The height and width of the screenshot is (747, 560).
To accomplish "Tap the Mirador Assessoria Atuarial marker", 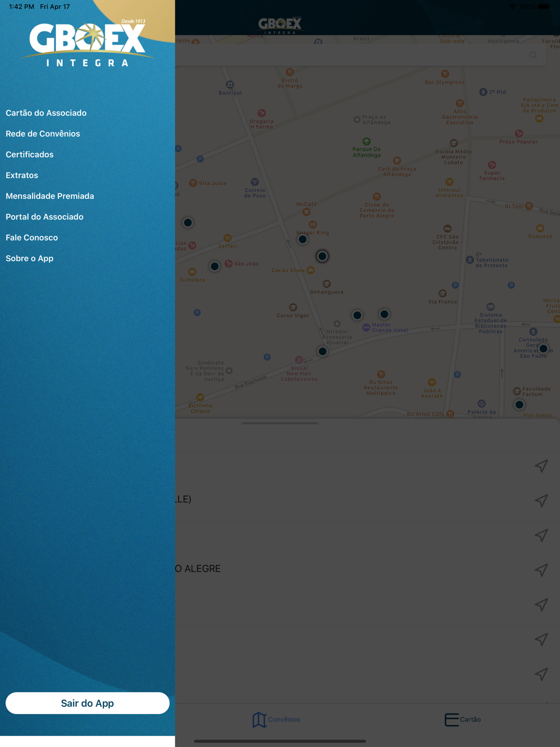I will click(x=337, y=324).
